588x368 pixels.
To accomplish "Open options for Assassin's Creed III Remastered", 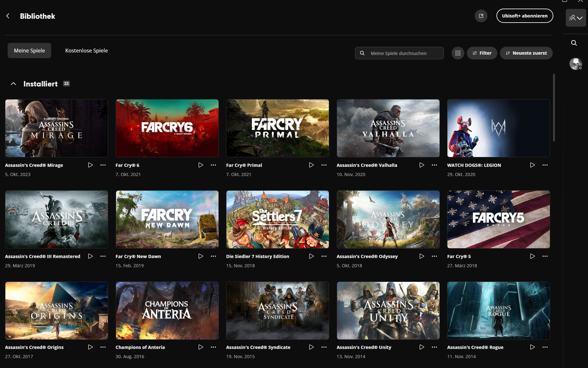I will click(103, 256).
